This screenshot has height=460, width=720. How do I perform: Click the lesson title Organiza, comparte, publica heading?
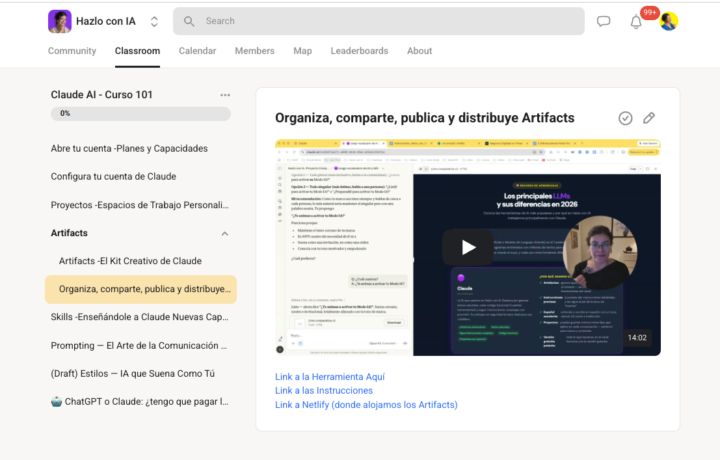click(x=425, y=118)
